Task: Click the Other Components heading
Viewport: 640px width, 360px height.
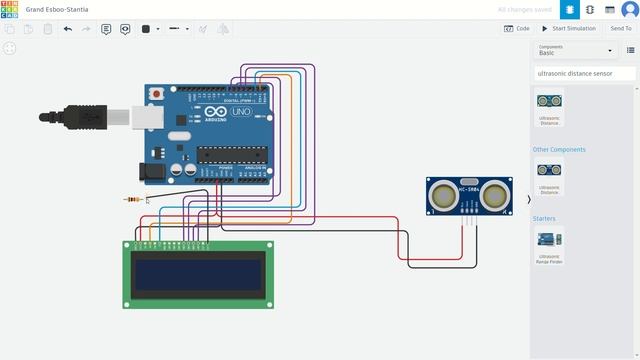Action: click(559, 149)
